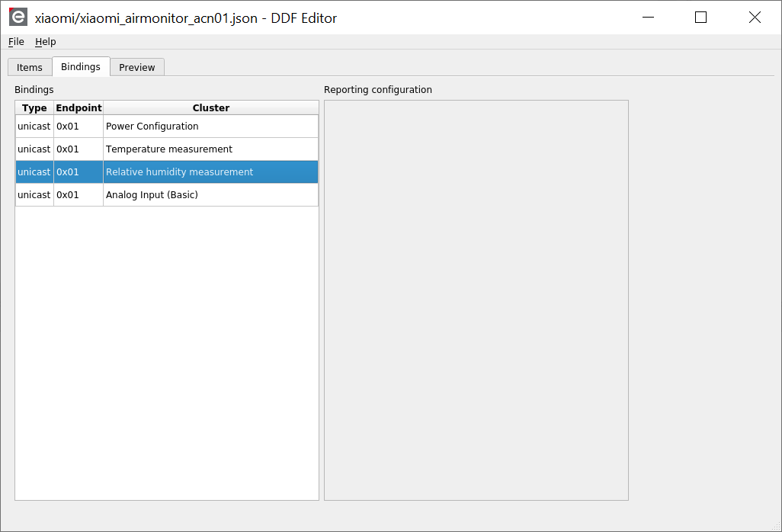Close the DDF Editor window
The height and width of the screenshot is (532, 782).
click(755, 18)
